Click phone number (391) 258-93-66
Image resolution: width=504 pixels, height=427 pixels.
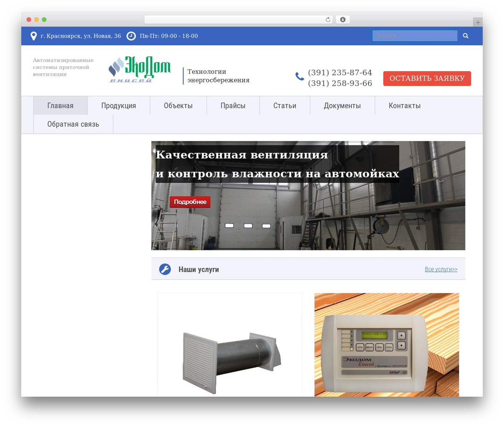click(x=340, y=83)
